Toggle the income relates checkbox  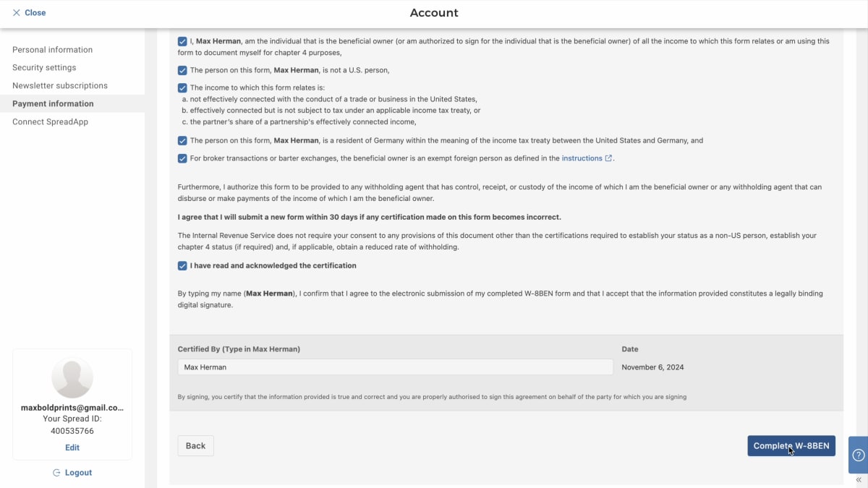[x=182, y=87]
